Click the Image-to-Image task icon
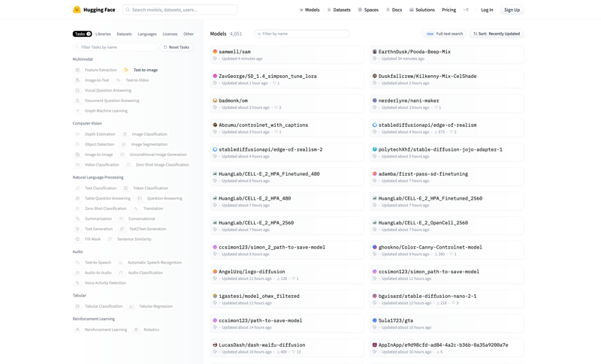The width and height of the screenshot is (601, 364). 77,155
